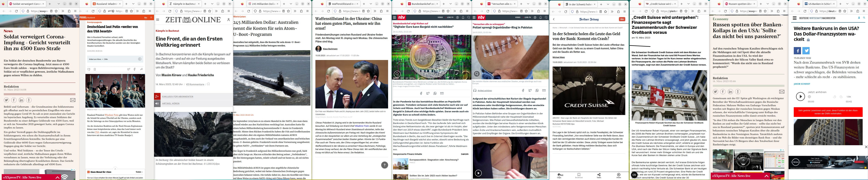
Task: Toggle Bookmark in Berliner Zeitung bottom bar
Action: [579, 175]
